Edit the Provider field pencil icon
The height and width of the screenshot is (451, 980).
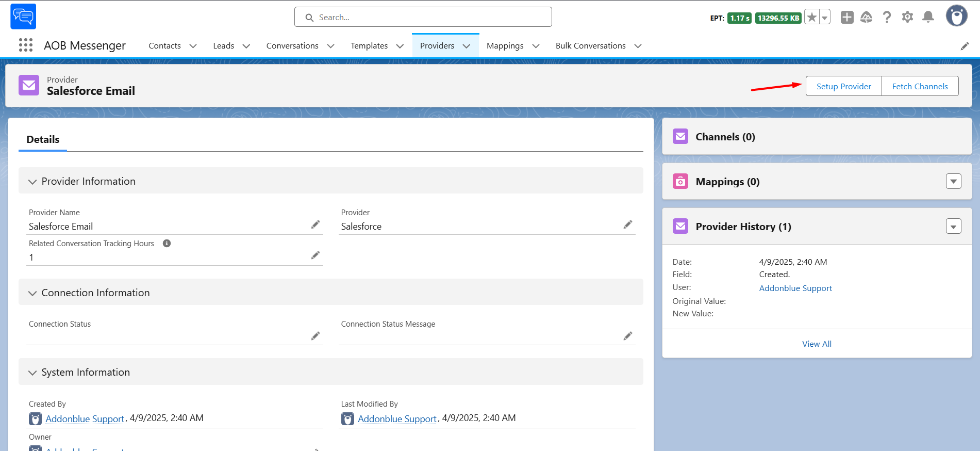628,224
